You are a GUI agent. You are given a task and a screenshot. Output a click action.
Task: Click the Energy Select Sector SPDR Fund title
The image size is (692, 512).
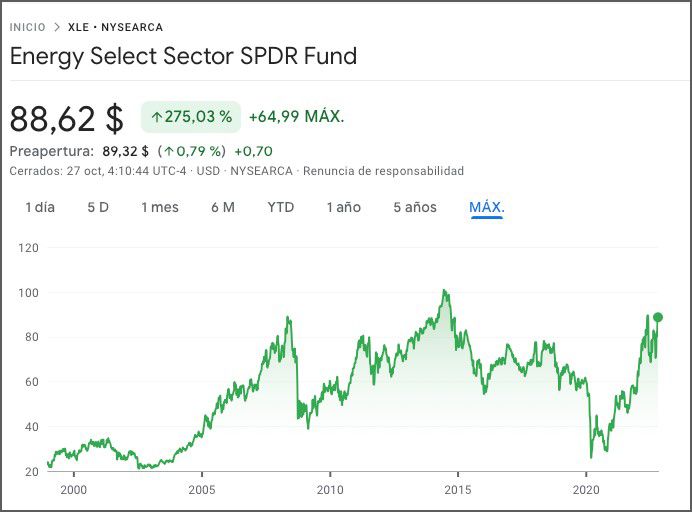click(x=183, y=56)
